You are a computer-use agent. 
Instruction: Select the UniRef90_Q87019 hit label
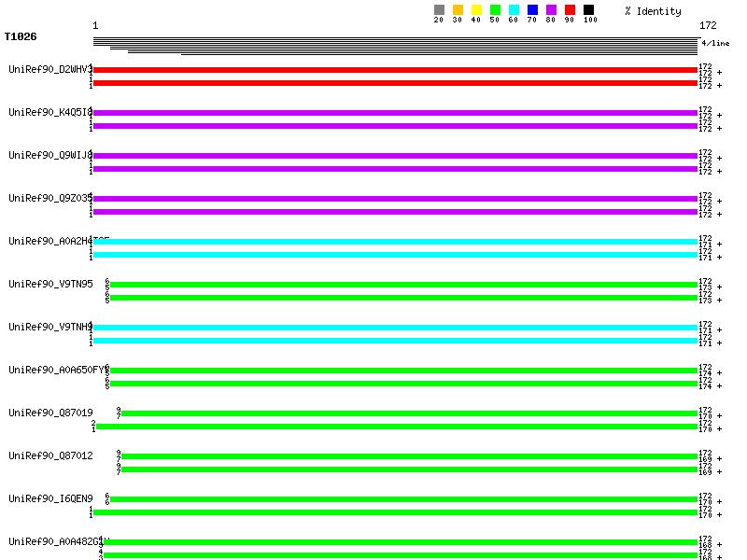[49, 413]
